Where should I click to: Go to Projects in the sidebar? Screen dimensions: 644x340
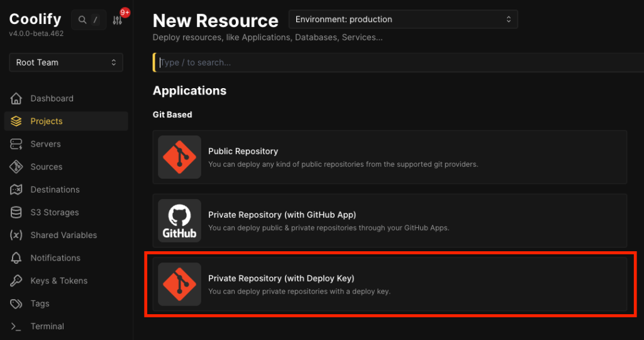pos(66,122)
